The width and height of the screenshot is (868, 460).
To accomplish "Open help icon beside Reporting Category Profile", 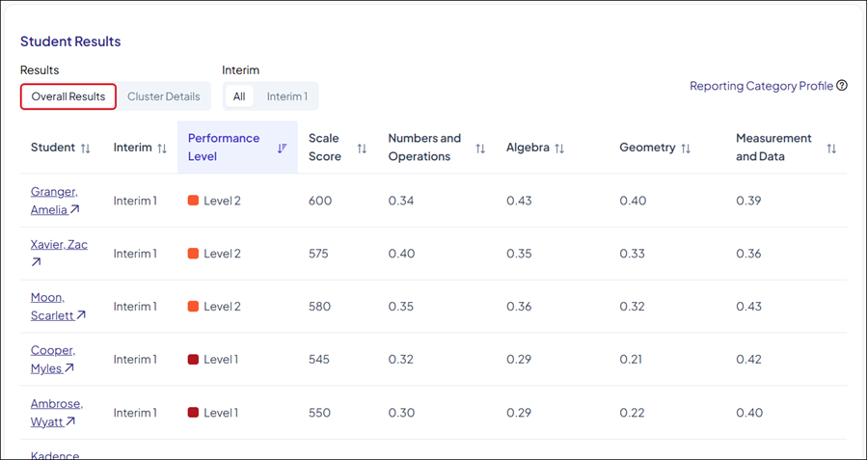I will [842, 86].
